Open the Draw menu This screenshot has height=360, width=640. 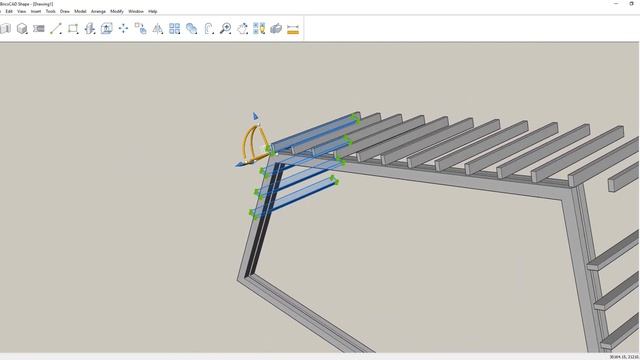[x=65, y=11]
